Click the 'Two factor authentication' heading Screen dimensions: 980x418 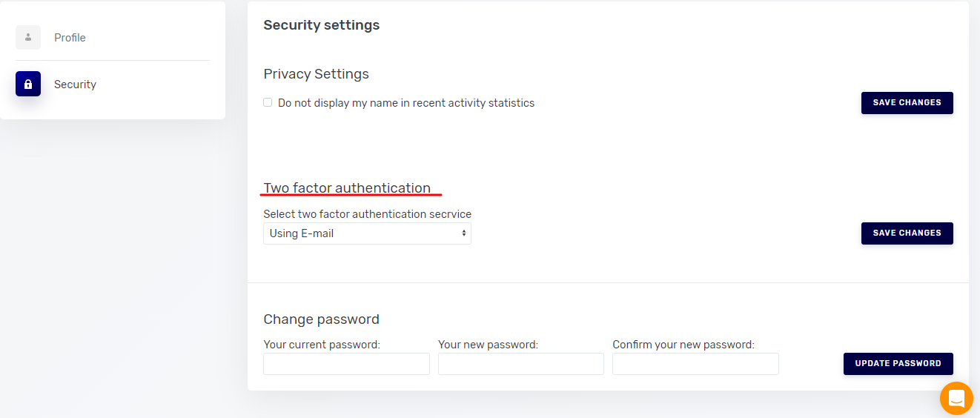point(347,188)
